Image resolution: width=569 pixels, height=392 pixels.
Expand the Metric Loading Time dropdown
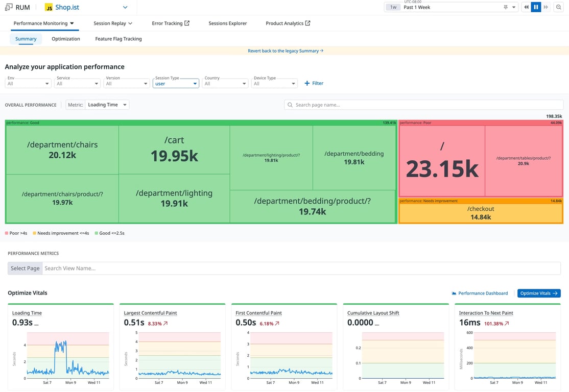tap(107, 105)
